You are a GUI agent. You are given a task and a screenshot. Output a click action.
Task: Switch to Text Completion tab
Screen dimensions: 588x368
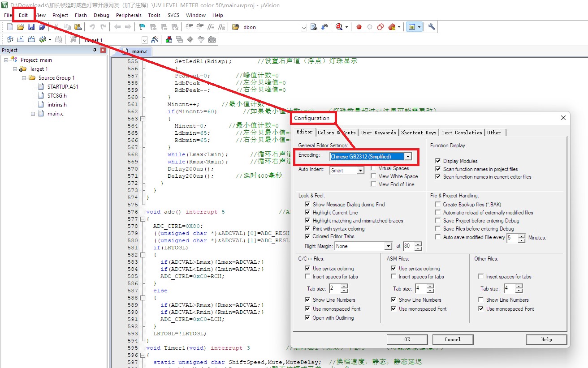pos(462,133)
